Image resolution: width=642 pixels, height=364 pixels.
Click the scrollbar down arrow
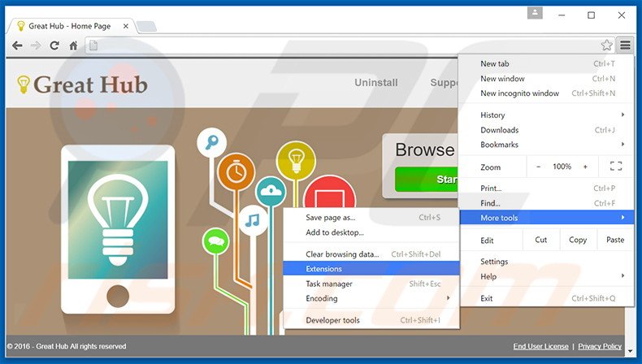630,352
